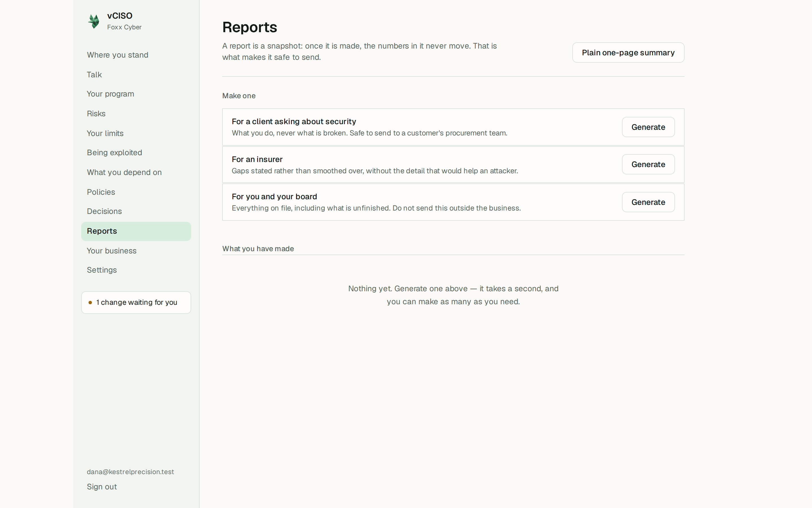This screenshot has width=812, height=508.
Task: Click Sign out link
Action: [x=102, y=487]
